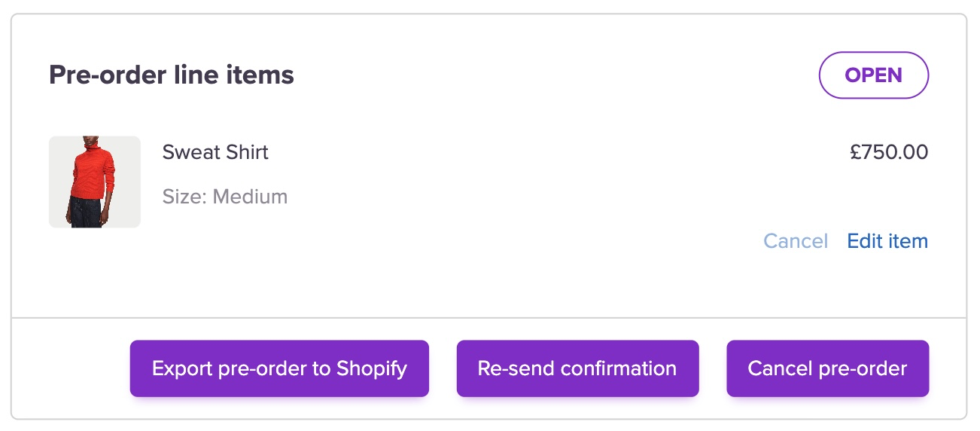The image size is (980, 431).
Task: Click the purple Cancel pre-order button
Action: coord(827,368)
